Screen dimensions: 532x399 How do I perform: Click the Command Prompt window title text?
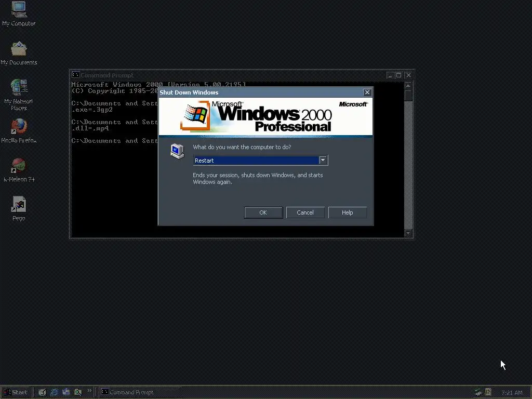click(x=107, y=75)
